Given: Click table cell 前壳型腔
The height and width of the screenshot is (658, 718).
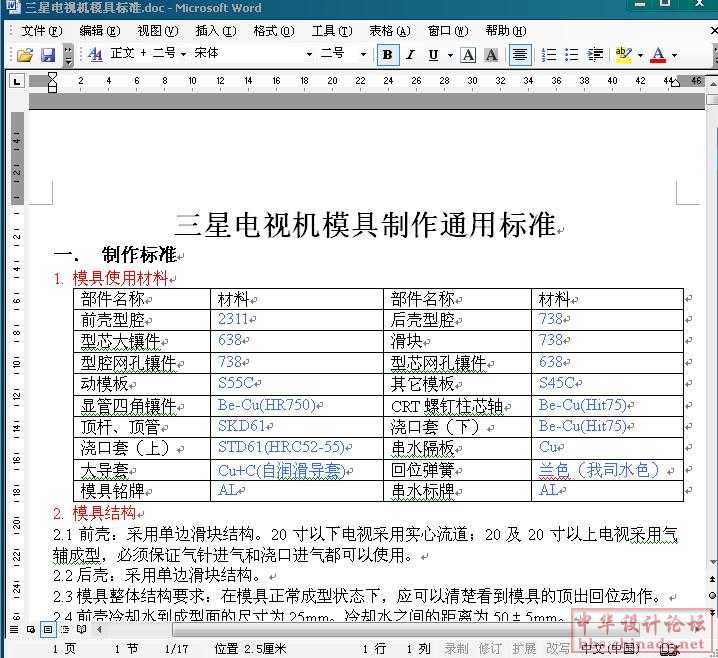Looking at the screenshot, I should (113, 320).
